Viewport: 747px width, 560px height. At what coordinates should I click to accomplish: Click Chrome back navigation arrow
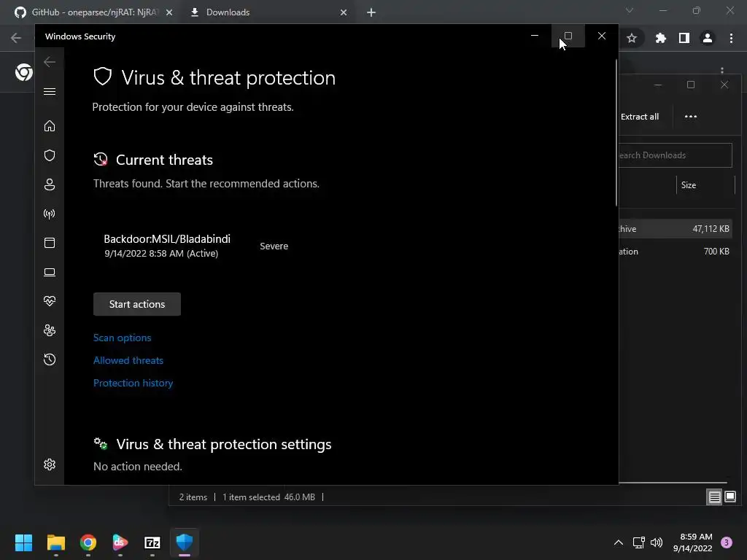pos(16,38)
